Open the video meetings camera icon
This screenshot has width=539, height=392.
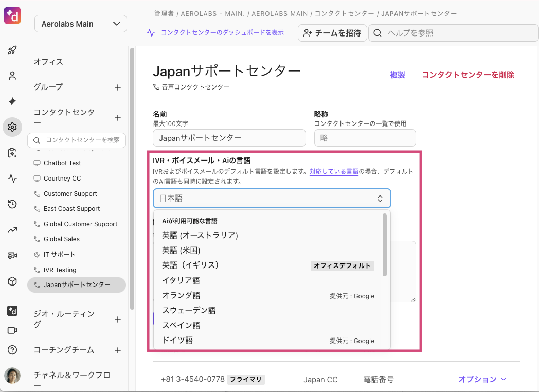[12, 330]
